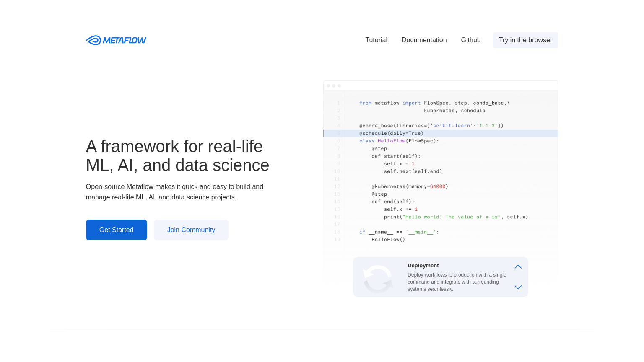Screen dimensions: 644x362
Task: Click the Join Community button
Action: [x=191, y=230]
